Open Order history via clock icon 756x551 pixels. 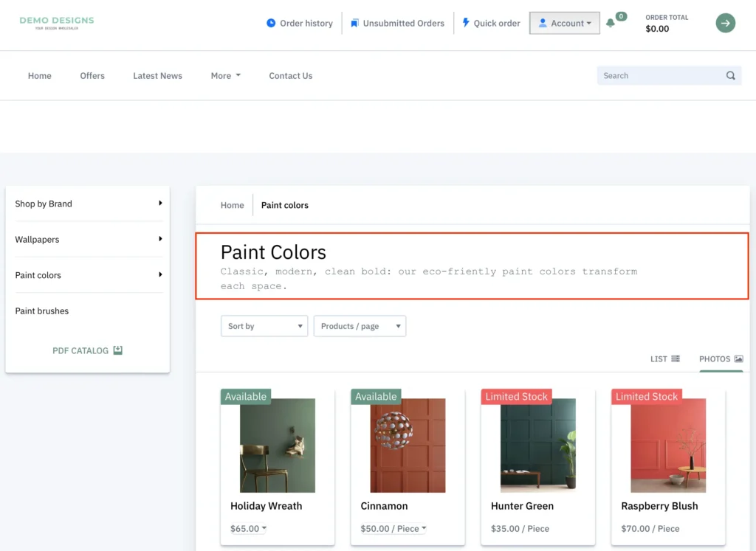pos(271,23)
